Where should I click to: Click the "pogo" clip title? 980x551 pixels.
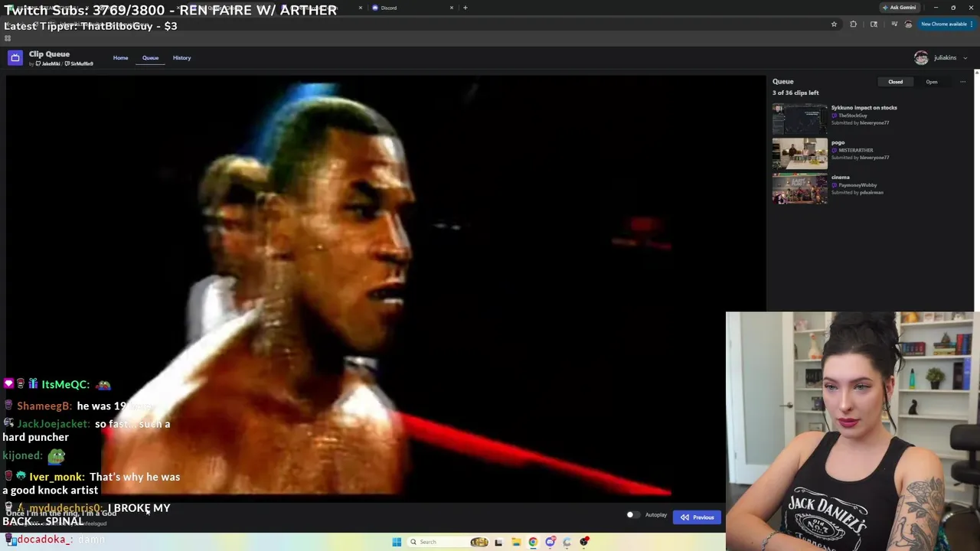point(838,142)
